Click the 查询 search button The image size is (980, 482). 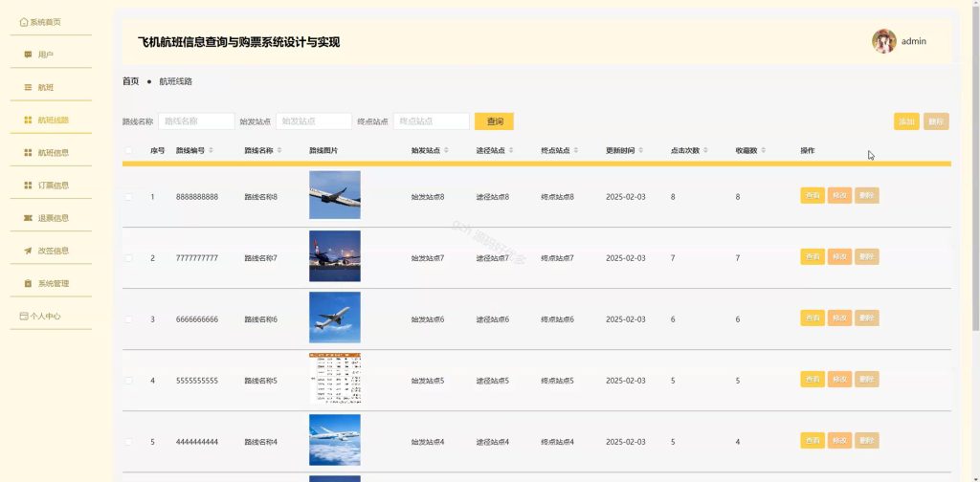click(x=495, y=121)
